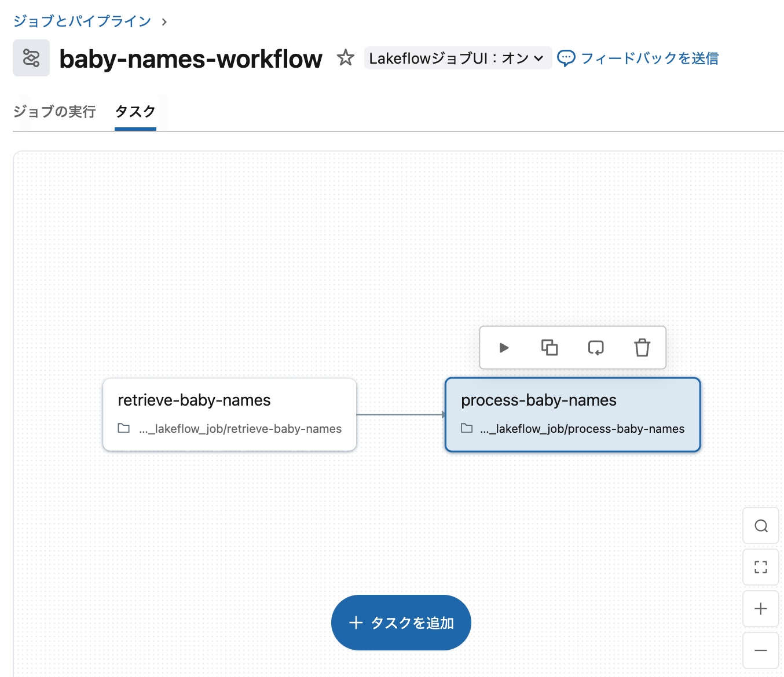Click folder icon in process-baby-names node
Screen dimensions: 784x677
click(467, 428)
